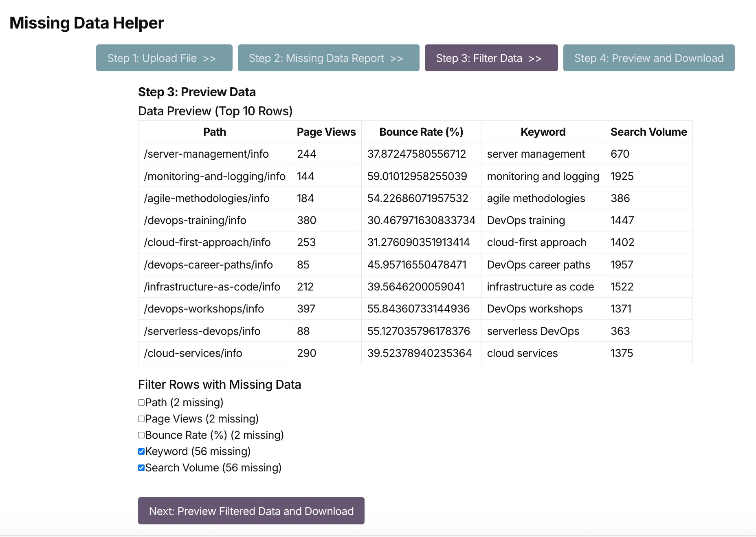The image size is (756, 537).
Task: Click /infrastructure-as-code/info path
Action: point(215,286)
